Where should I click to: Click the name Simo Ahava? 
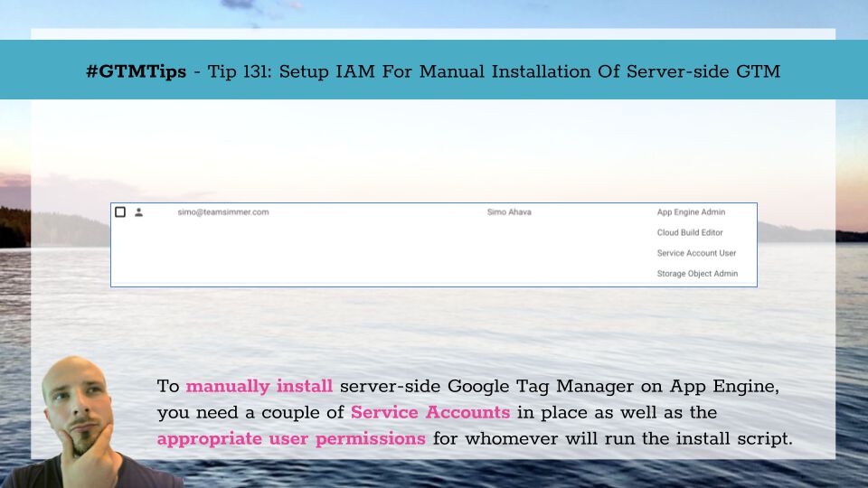tap(509, 211)
